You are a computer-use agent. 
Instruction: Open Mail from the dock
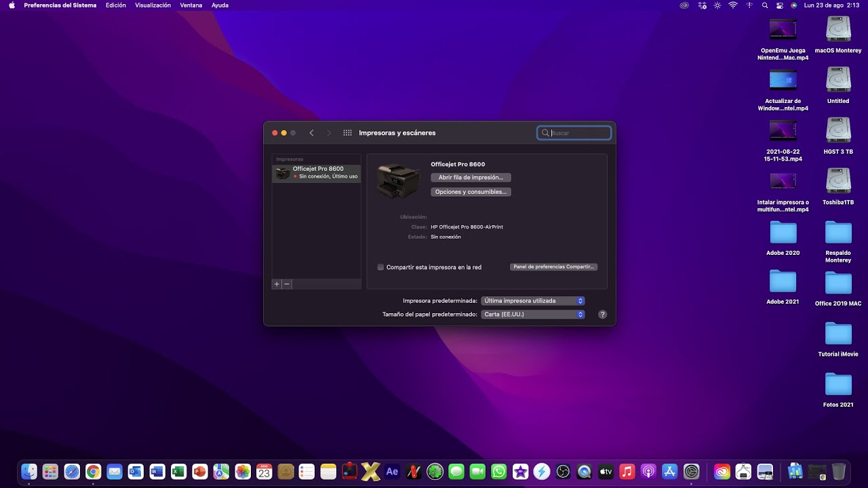click(115, 472)
